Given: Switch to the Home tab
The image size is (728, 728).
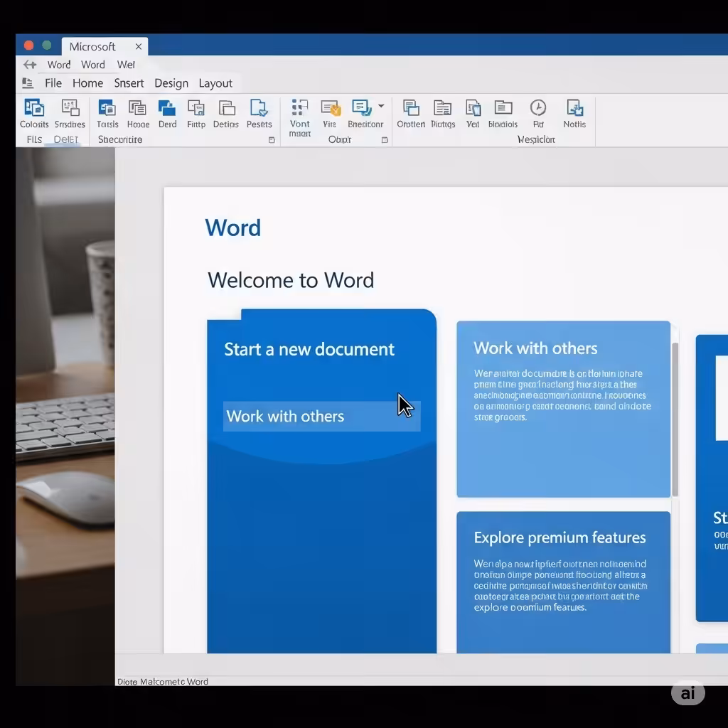Looking at the screenshot, I should point(87,83).
